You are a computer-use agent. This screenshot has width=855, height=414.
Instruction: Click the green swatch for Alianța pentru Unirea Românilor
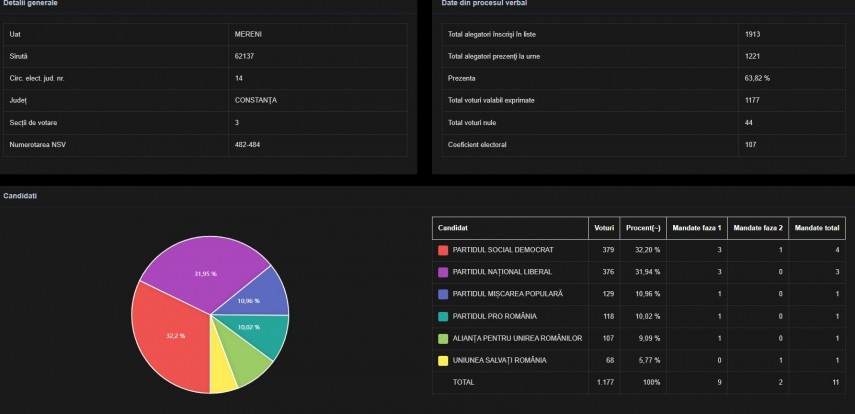(443, 338)
